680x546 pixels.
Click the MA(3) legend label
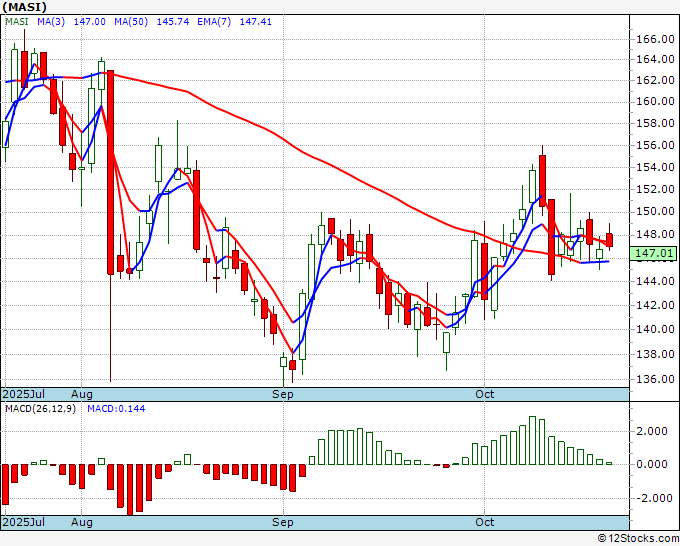(51, 22)
